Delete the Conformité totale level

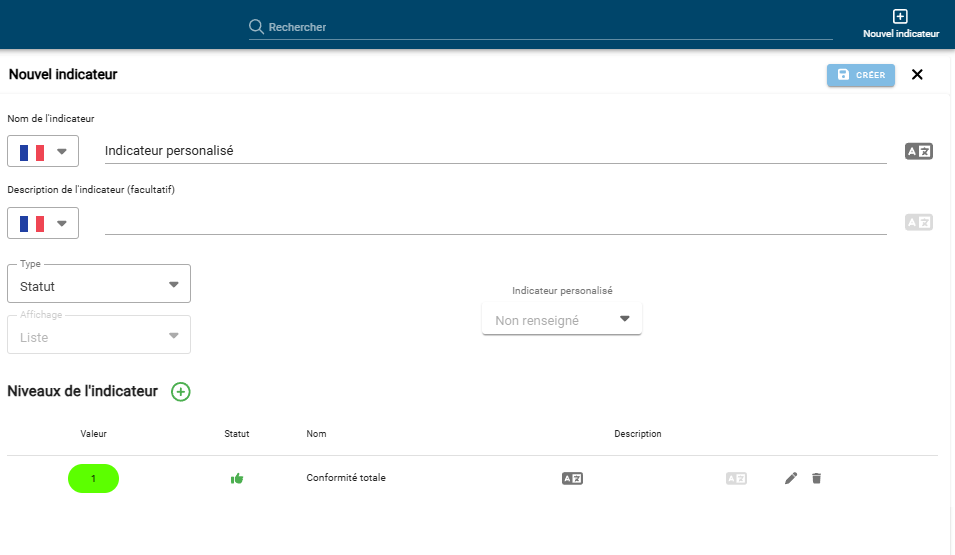tap(816, 479)
